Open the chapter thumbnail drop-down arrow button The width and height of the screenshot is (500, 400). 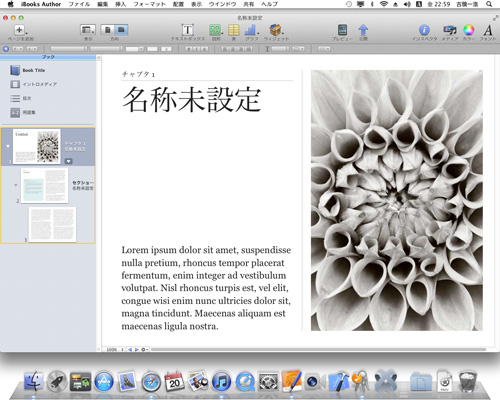click(68, 161)
